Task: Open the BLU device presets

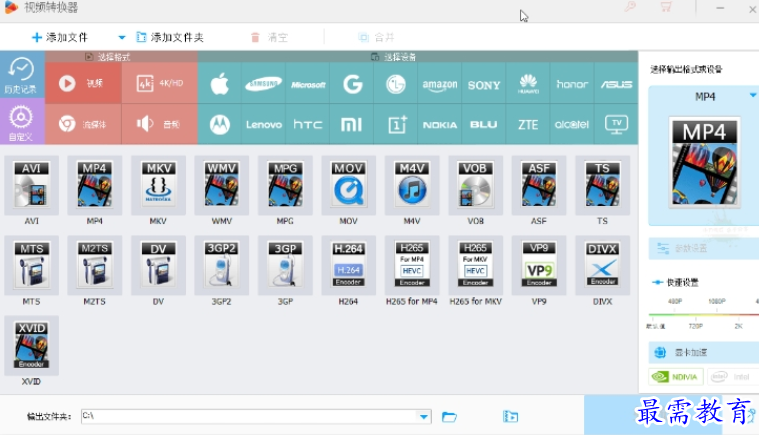Action: tap(484, 124)
